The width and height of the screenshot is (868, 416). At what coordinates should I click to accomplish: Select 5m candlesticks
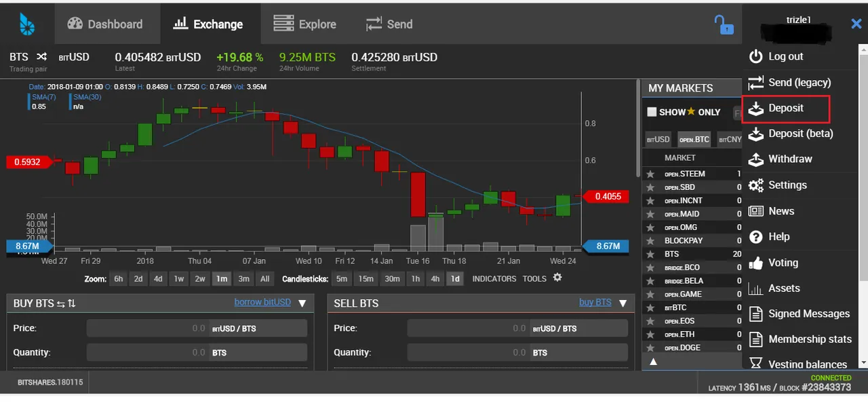(342, 279)
